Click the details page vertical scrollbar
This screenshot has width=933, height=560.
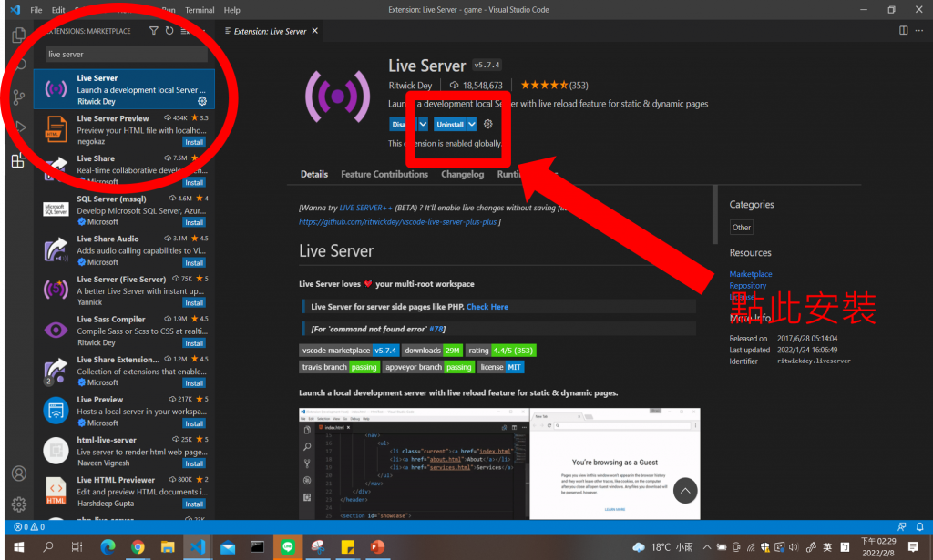pyautogui.click(x=714, y=215)
